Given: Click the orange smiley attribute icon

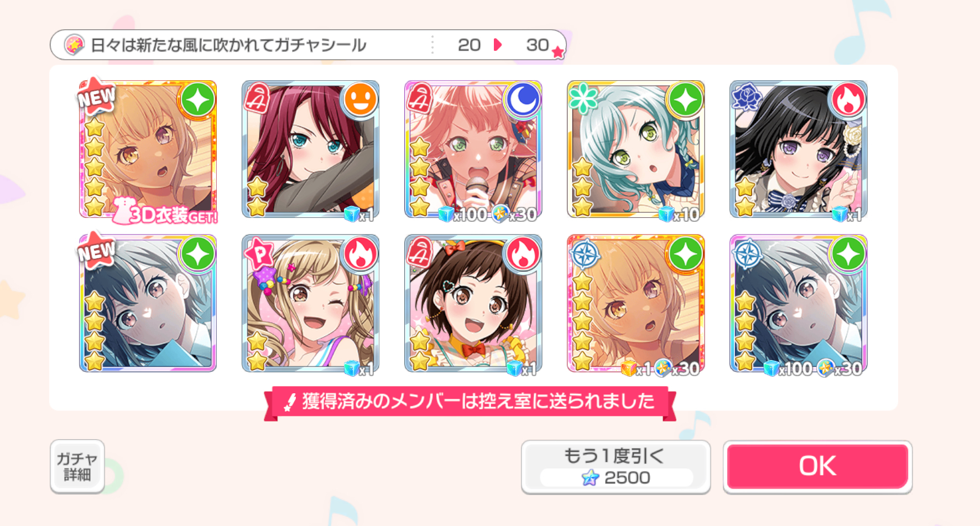Looking at the screenshot, I should click(x=360, y=100).
